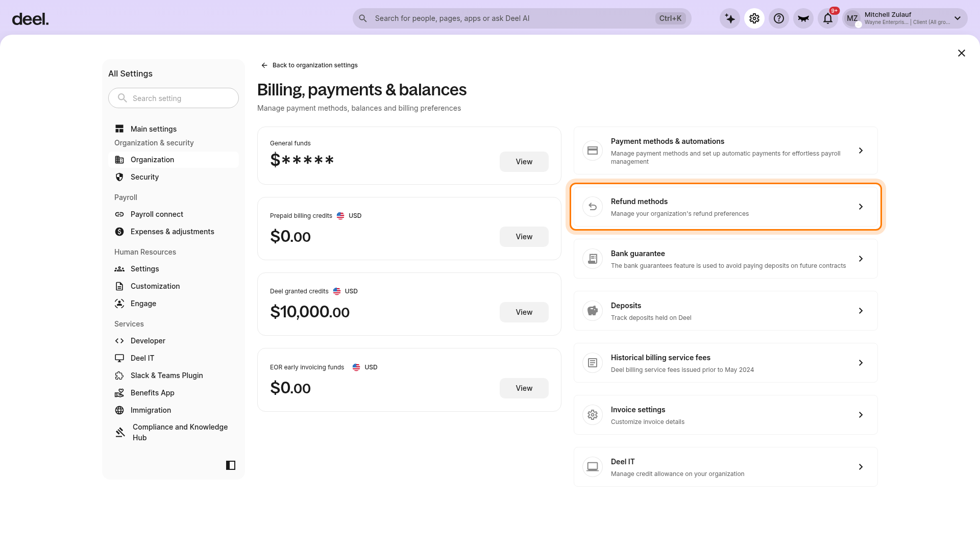The image size is (980, 551).
Task: Collapse the settings sidebar panel icon
Action: (x=231, y=465)
